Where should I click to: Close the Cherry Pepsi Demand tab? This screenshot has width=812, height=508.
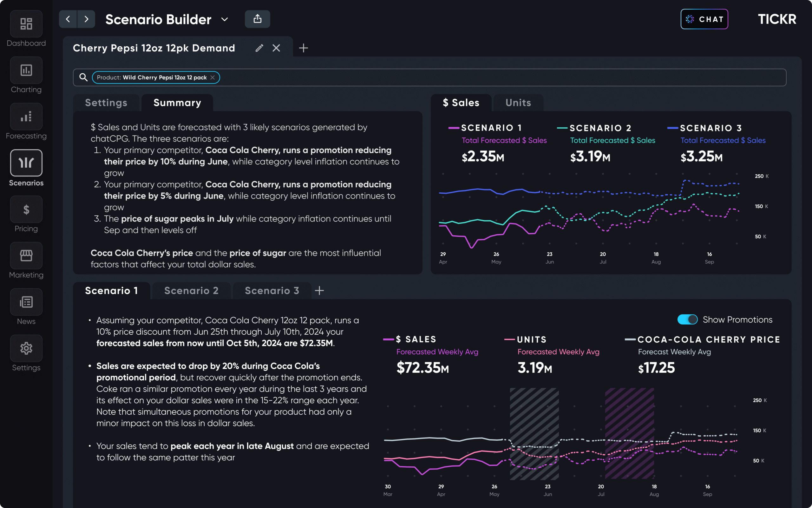276,48
